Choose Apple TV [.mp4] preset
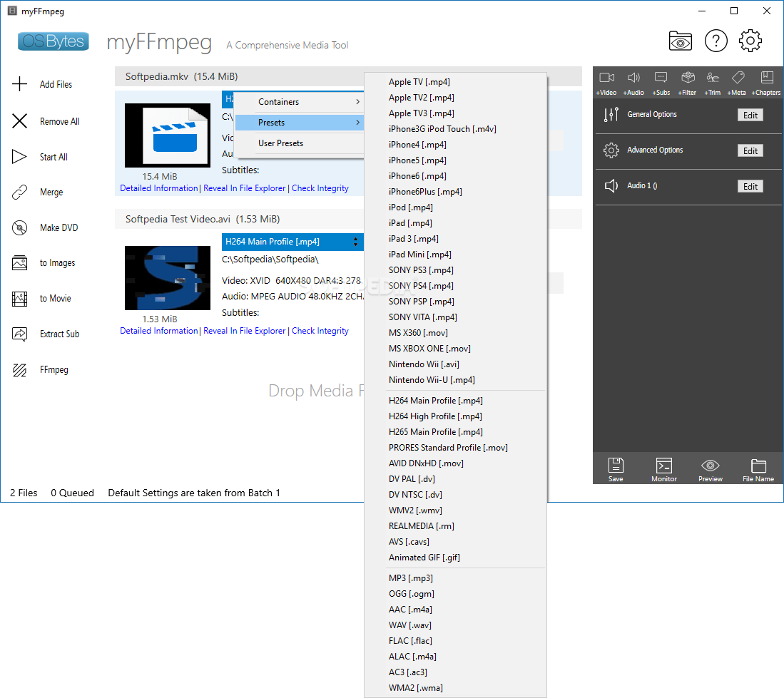The image size is (784, 698). coord(456,82)
